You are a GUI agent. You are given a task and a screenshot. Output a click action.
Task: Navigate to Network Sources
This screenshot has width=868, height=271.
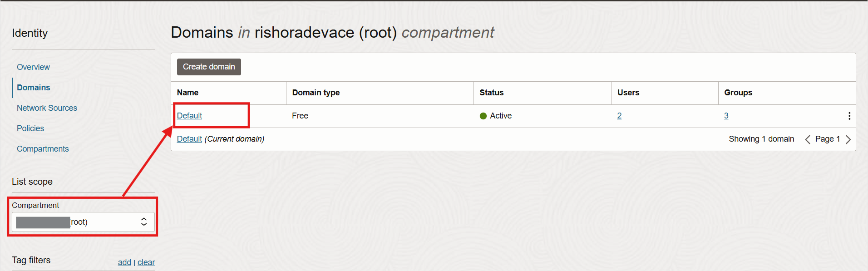pos(47,108)
